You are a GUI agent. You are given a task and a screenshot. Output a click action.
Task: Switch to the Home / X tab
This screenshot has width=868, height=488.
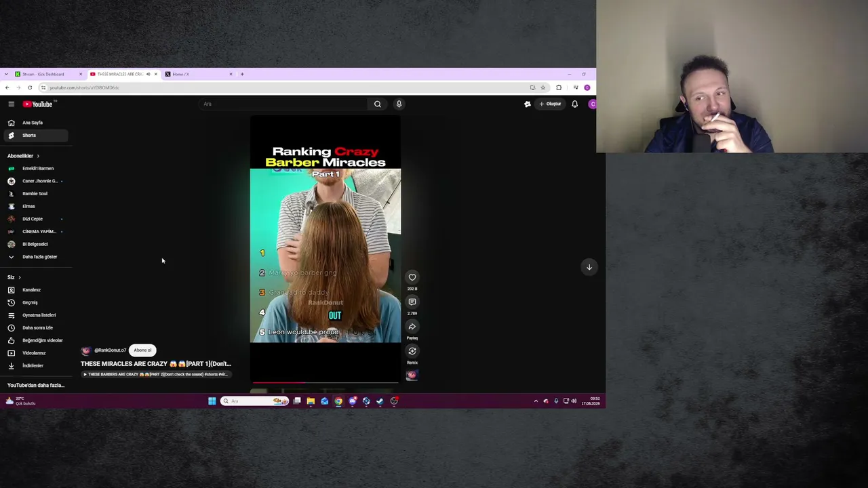(x=198, y=74)
